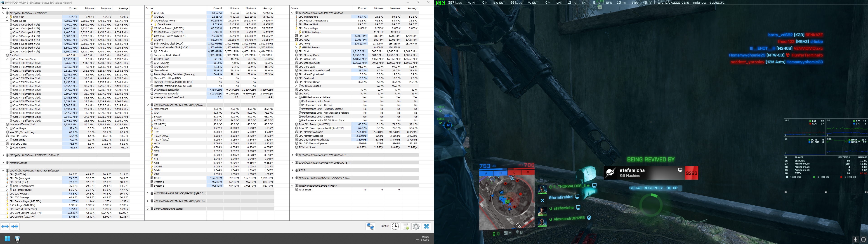
Task: Collapse the Core Clocks tree node
Action: (7, 21)
